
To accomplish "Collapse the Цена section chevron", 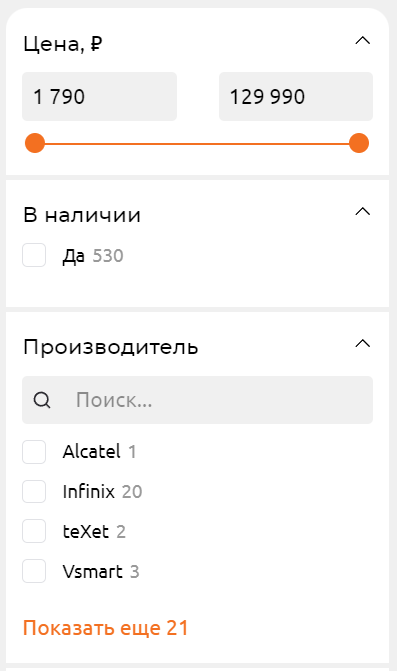I will [x=363, y=41].
